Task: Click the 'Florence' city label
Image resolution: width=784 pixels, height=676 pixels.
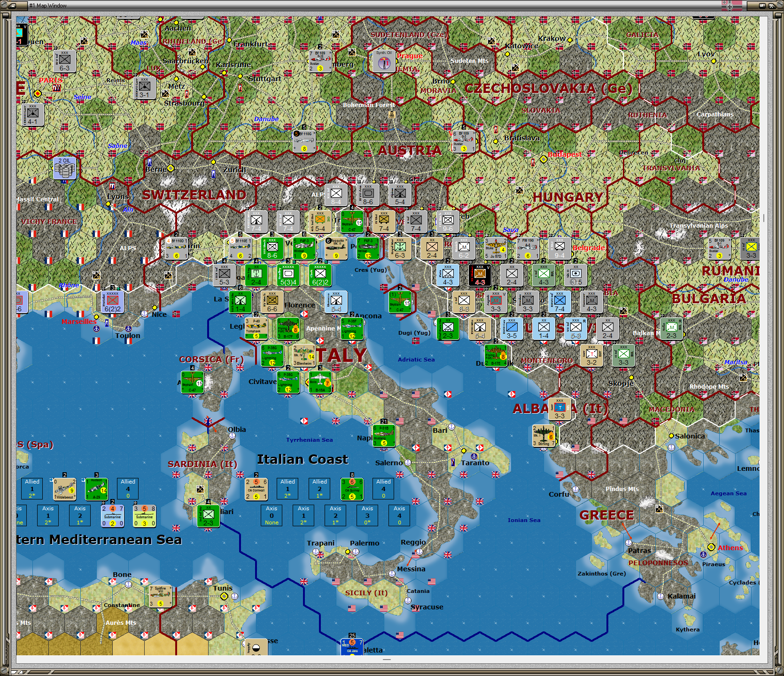Action: click(300, 305)
